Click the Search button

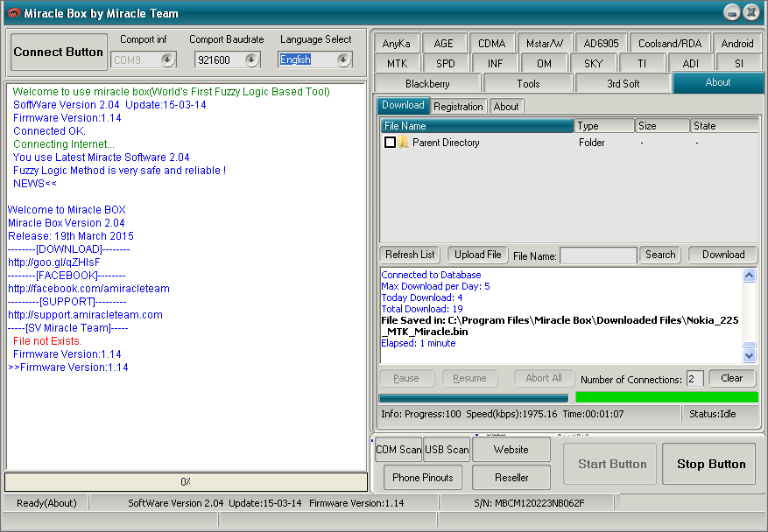[660, 255]
